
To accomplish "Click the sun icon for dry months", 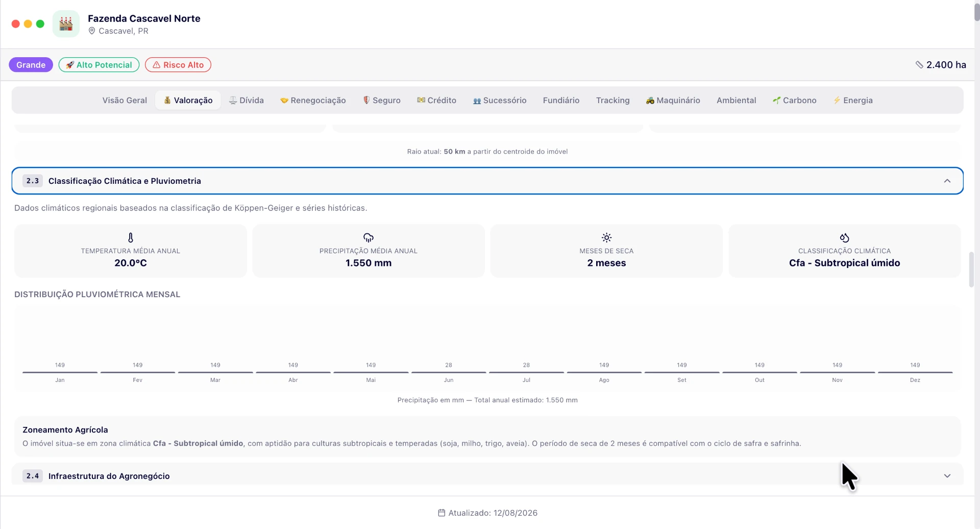I will click(x=606, y=237).
